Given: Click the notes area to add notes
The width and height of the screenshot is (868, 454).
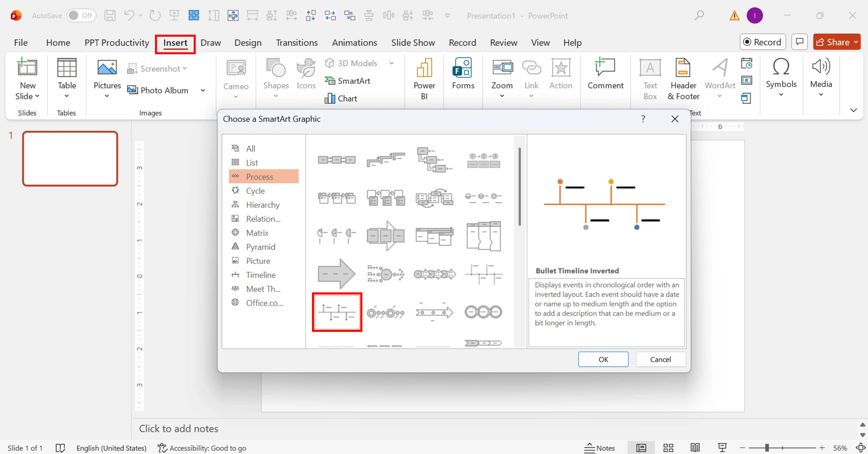Looking at the screenshot, I should 179,428.
